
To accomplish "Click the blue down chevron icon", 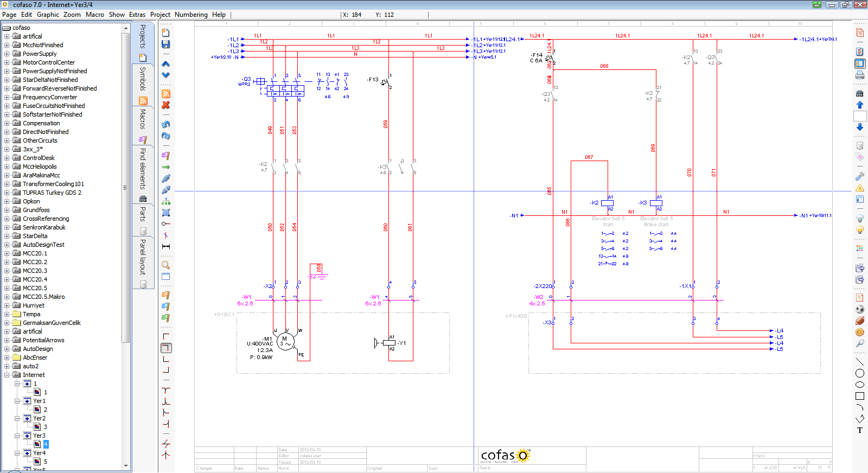I will coord(166,75).
